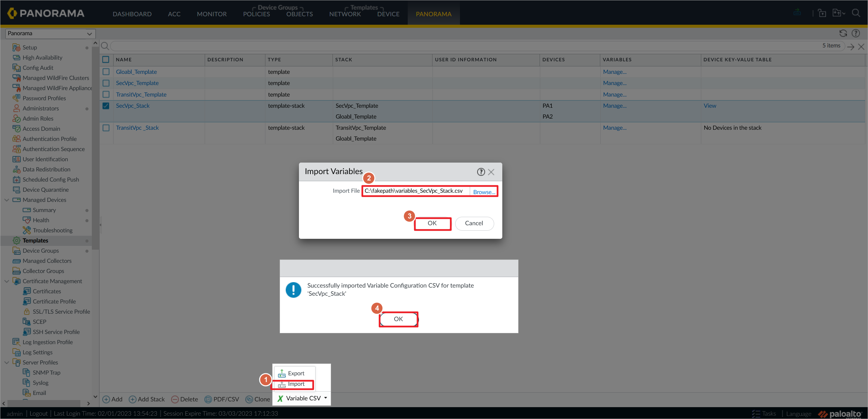Viewport: 868px width, 419px height.
Task: Click the Authentication Profile icon
Action: [16, 139]
